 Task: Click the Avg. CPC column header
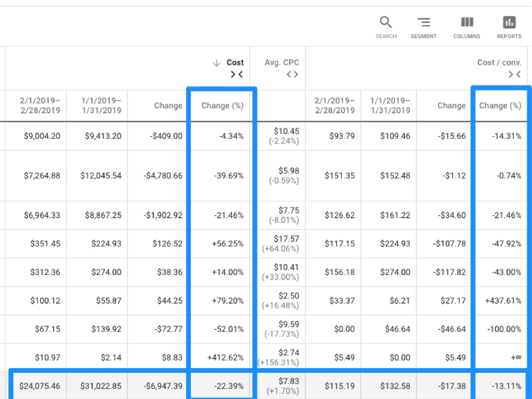coord(281,62)
